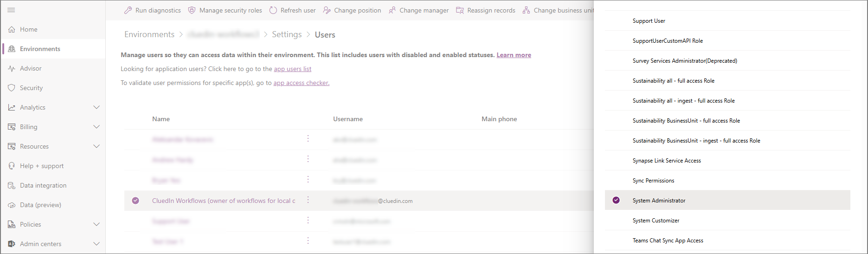The image size is (868, 254).
Task: Click the Change position person icon
Action: (x=327, y=10)
